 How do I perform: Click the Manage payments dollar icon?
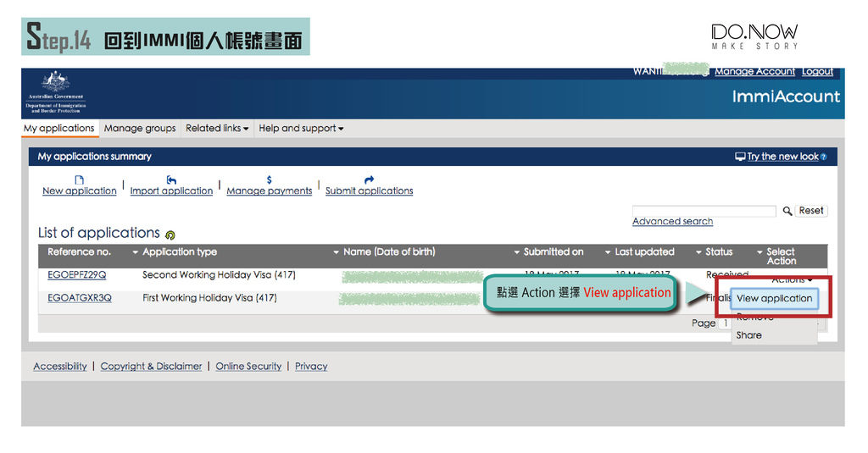269,180
